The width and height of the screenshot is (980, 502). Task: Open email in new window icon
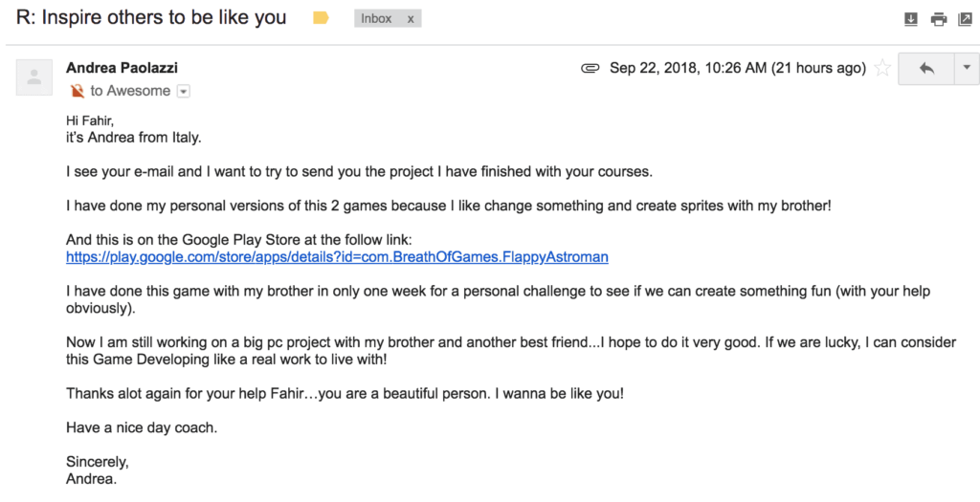point(965,19)
